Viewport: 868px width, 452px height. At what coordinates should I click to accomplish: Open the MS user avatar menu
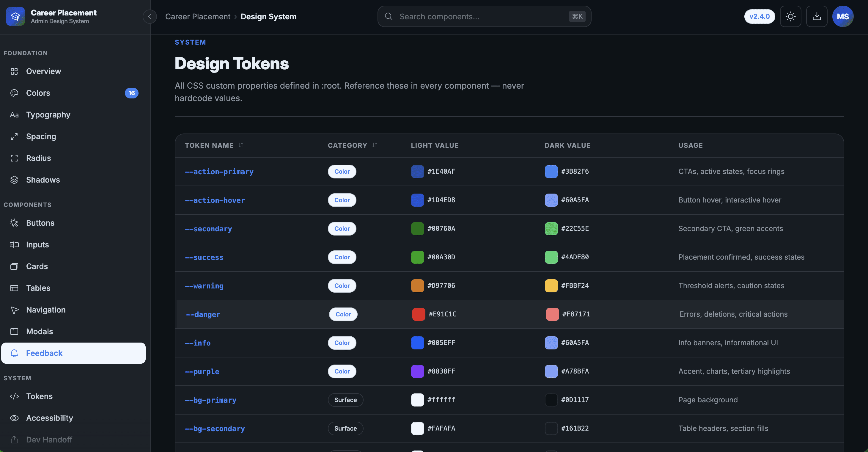pyautogui.click(x=843, y=17)
